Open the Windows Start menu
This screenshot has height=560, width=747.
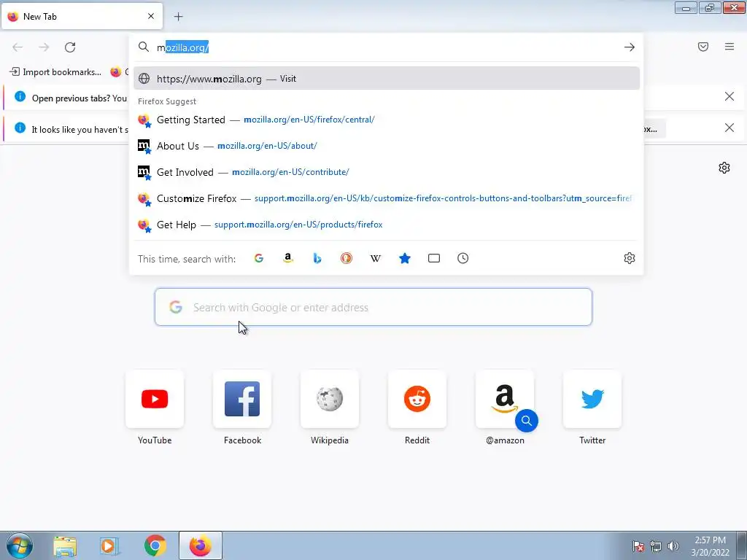(x=20, y=545)
